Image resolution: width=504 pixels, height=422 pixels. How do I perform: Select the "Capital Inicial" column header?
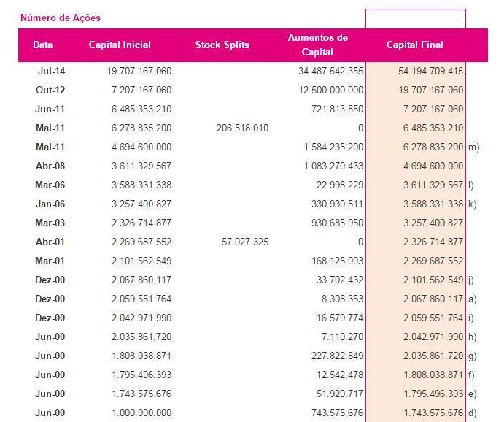tap(120, 45)
